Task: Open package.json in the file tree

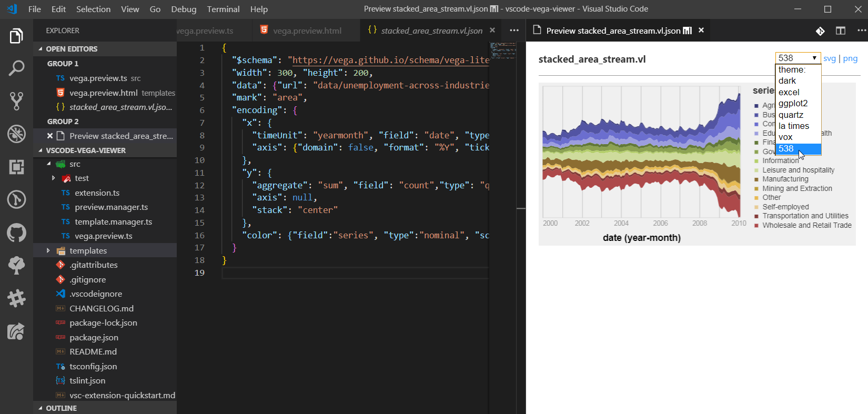Action: (x=94, y=338)
